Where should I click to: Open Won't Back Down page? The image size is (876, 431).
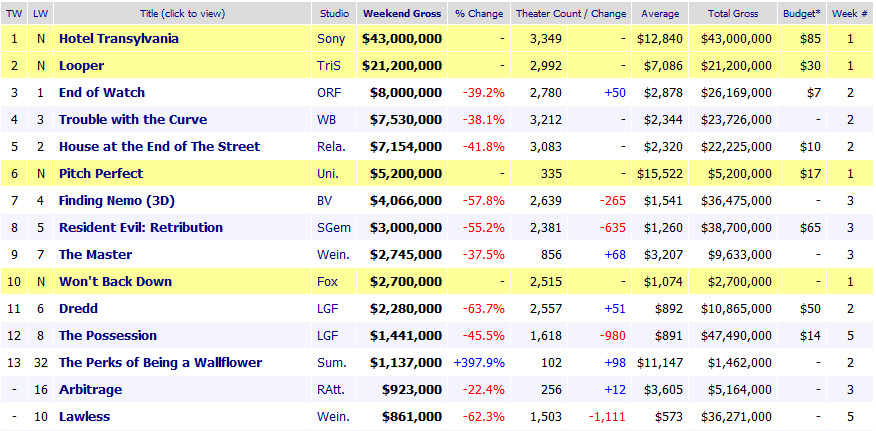pyautogui.click(x=116, y=282)
